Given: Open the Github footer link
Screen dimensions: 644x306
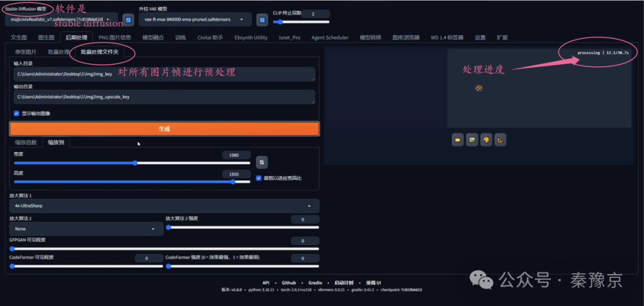Looking at the screenshot, I should tap(289, 283).
